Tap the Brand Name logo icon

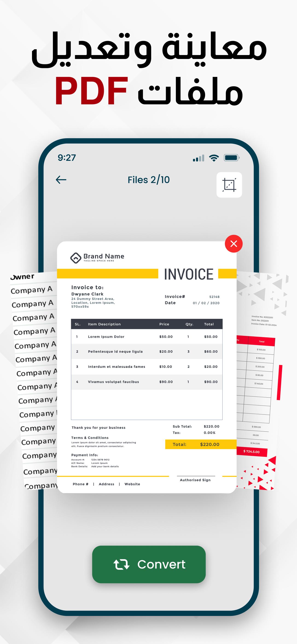pos(76,258)
